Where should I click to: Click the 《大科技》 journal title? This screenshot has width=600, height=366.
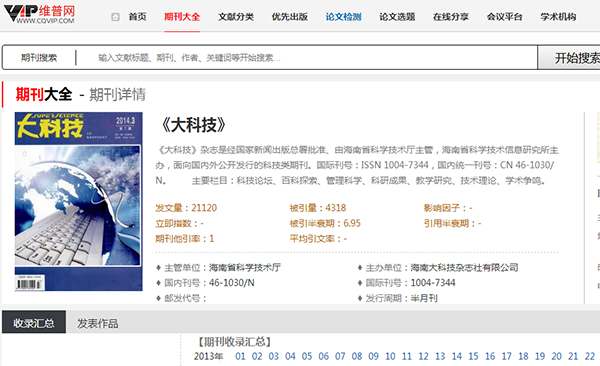click(194, 125)
